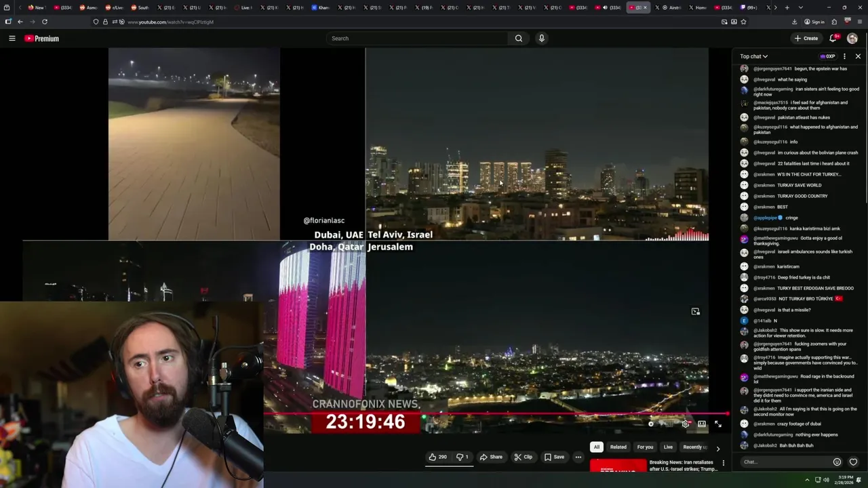Toggle autoplay switch in player

click(x=652, y=424)
